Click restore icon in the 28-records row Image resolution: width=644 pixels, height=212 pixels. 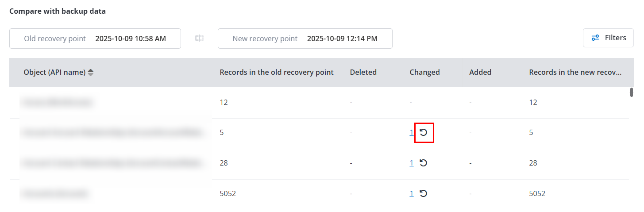click(424, 163)
